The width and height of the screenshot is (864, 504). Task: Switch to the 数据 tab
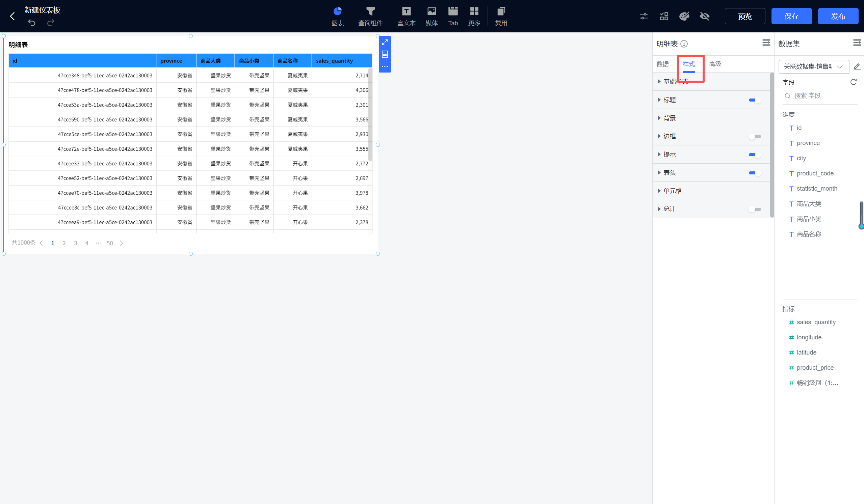coord(662,64)
